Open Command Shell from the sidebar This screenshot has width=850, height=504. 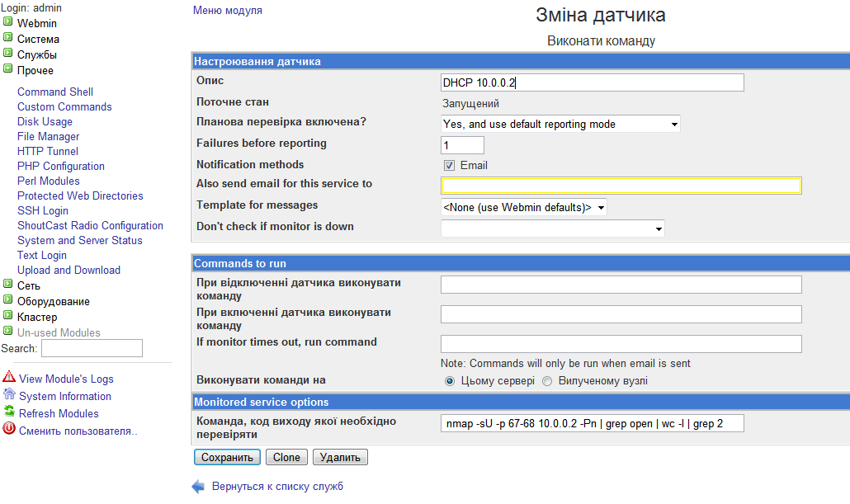pyautogui.click(x=55, y=92)
